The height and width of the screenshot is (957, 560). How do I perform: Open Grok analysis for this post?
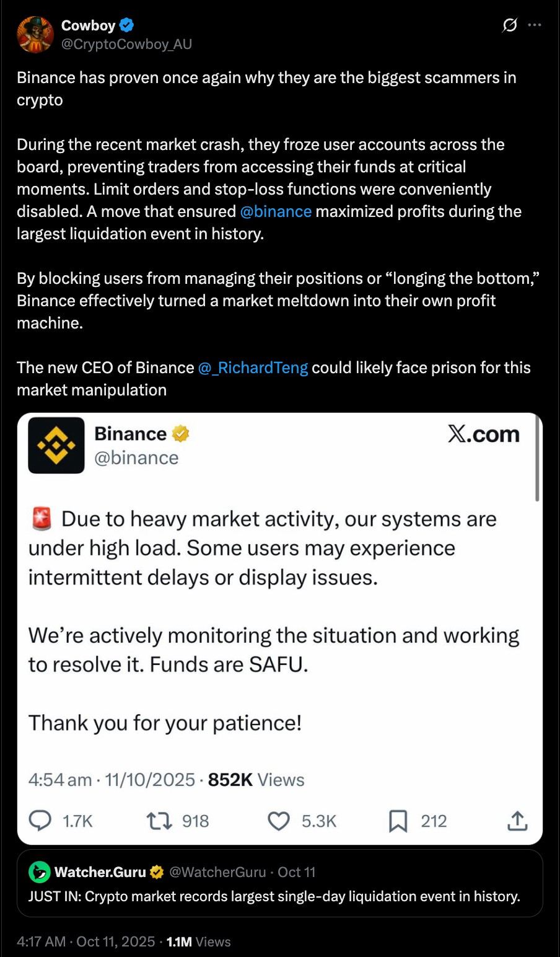[x=509, y=25]
